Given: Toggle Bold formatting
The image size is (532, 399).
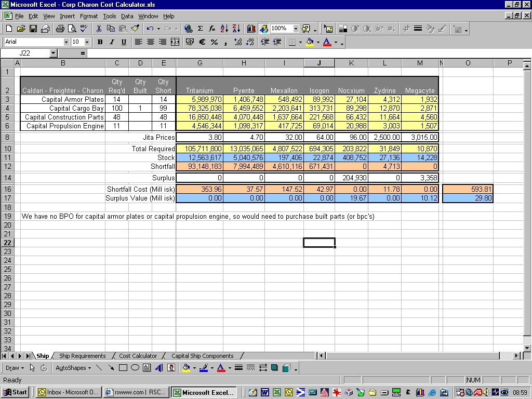Looking at the screenshot, I should tap(100, 42).
